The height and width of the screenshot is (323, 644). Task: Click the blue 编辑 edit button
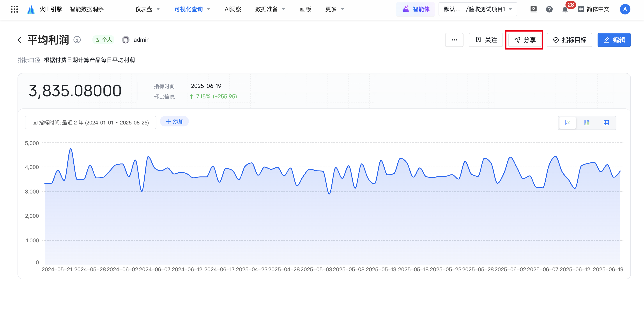pos(614,40)
